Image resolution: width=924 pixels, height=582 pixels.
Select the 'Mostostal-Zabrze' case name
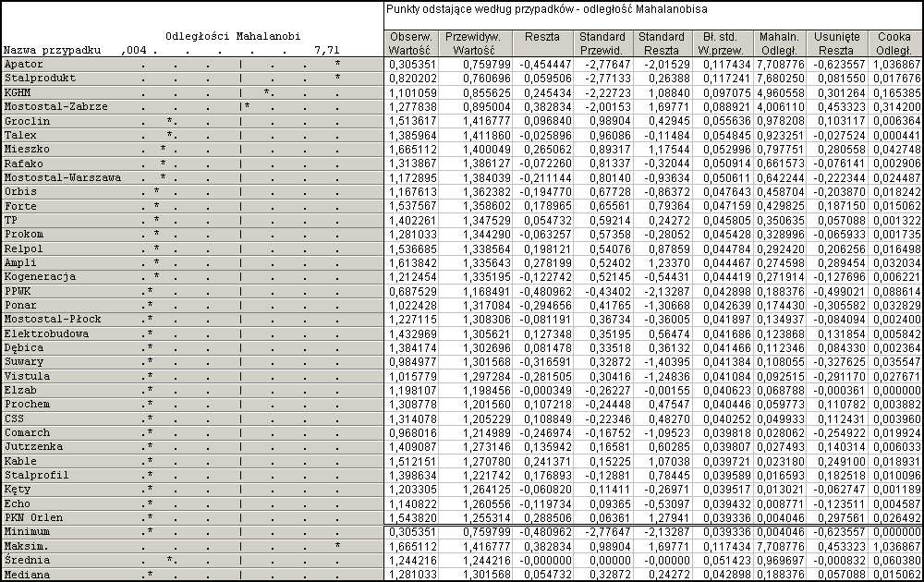[56, 106]
